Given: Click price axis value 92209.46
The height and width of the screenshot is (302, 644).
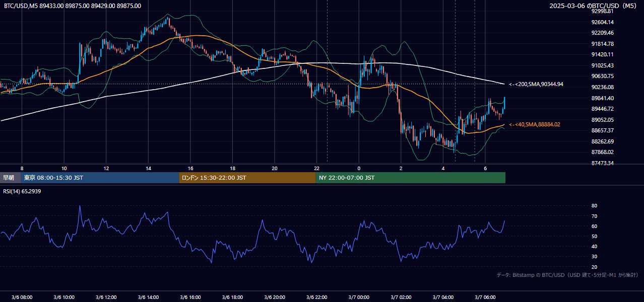Looking at the screenshot, I should (602, 33).
